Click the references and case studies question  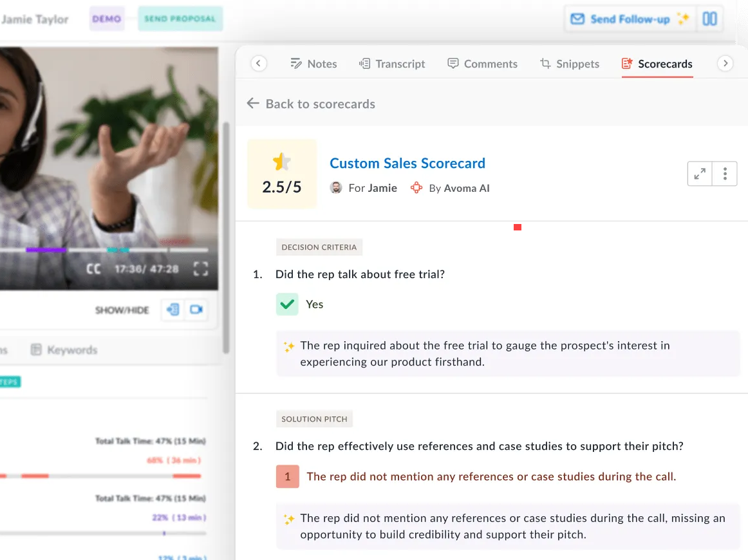(480, 446)
